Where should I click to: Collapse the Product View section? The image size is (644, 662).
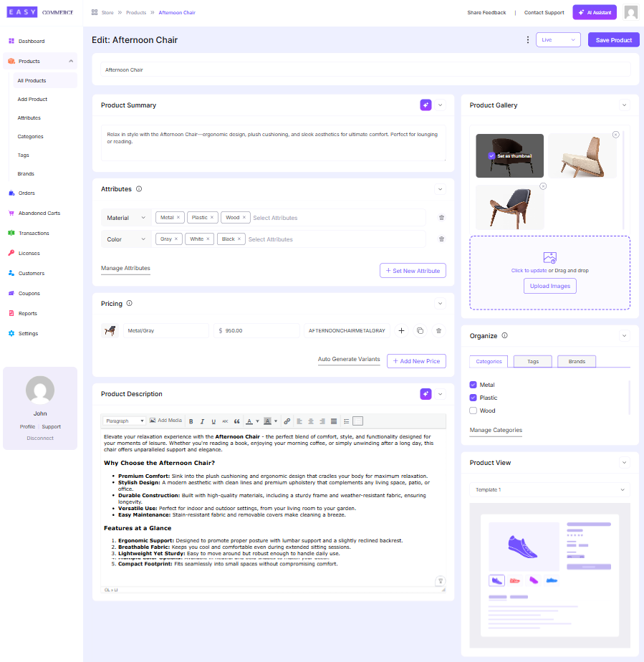click(x=625, y=463)
